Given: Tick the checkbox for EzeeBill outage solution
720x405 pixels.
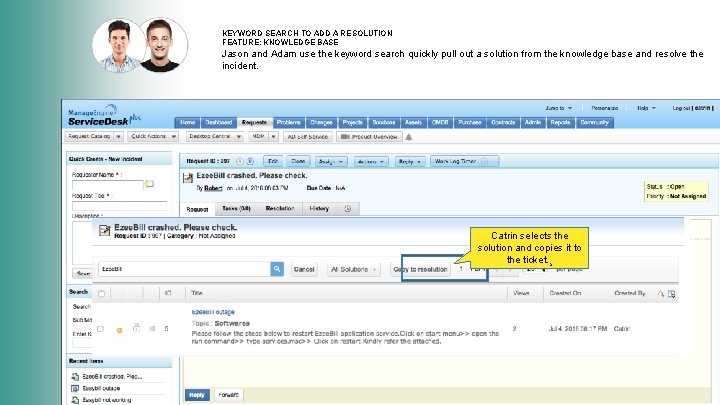Looking at the screenshot, I should pyautogui.click(x=101, y=329).
